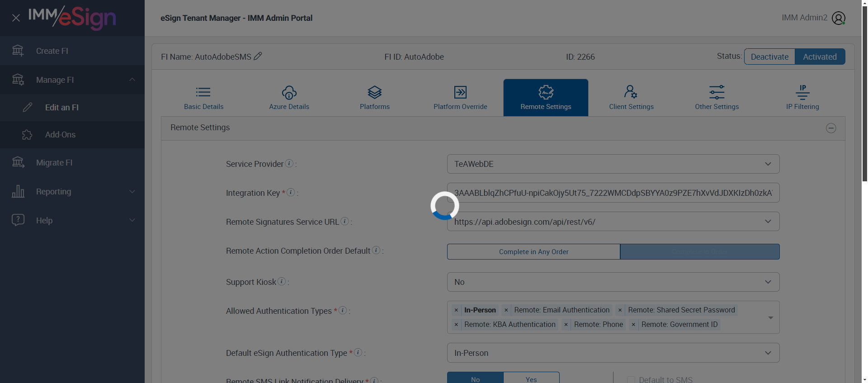Click the Help question mark icon
The height and width of the screenshot is (383, 868).
click(x=18, y=220)
